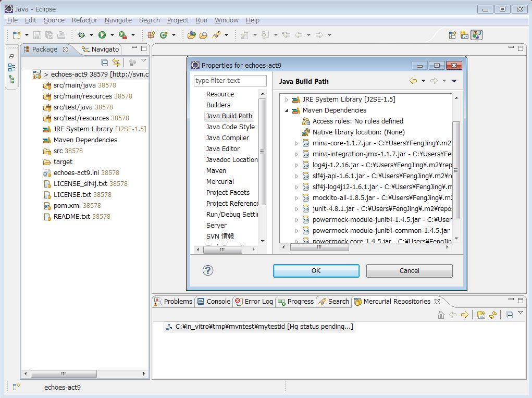Open the Refactor menu
The image size is (532, 398).
84,20
